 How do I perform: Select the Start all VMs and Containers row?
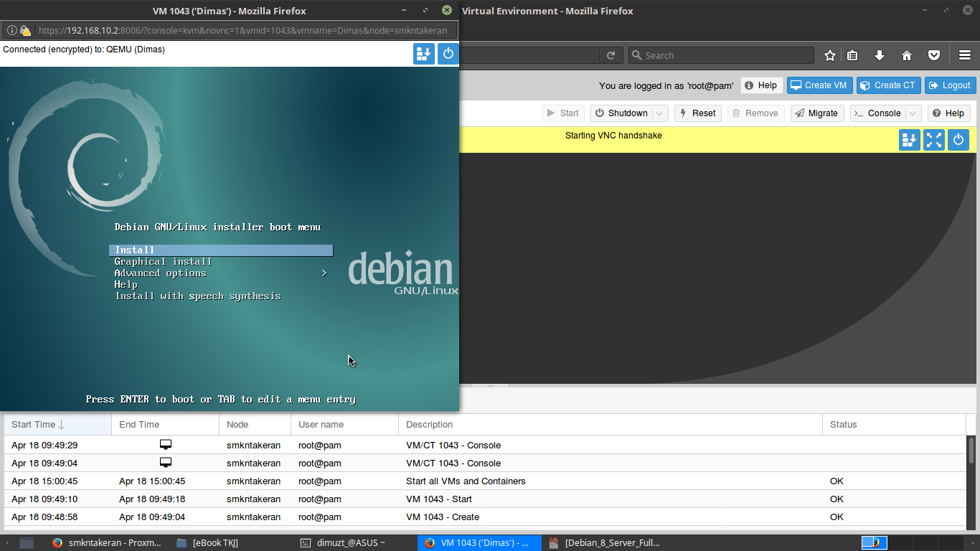pyautogui.click(x=486, y=481)
